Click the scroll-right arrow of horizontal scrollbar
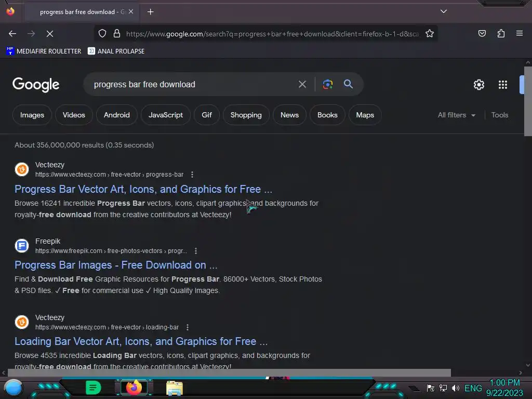Screen dimensions: 532x399 tap(521, 373)
